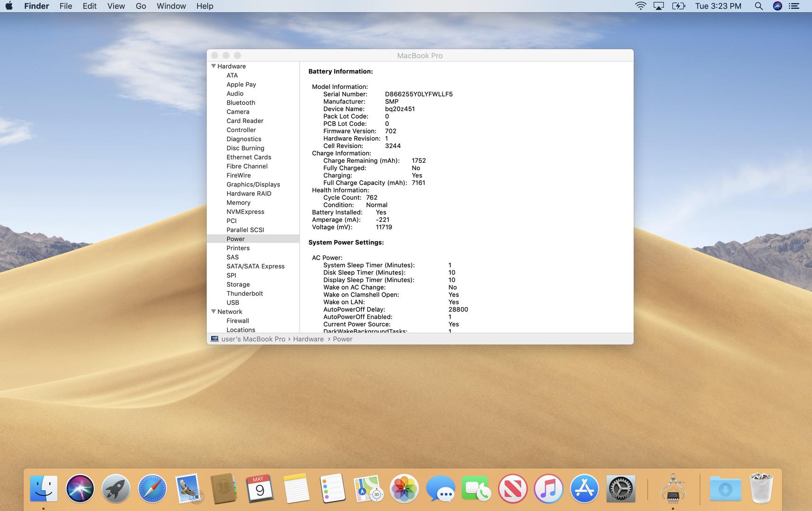Screen dimensions: 812x511
Task: Select Thunderbolt in the sidebar
Action: [244, 293]
